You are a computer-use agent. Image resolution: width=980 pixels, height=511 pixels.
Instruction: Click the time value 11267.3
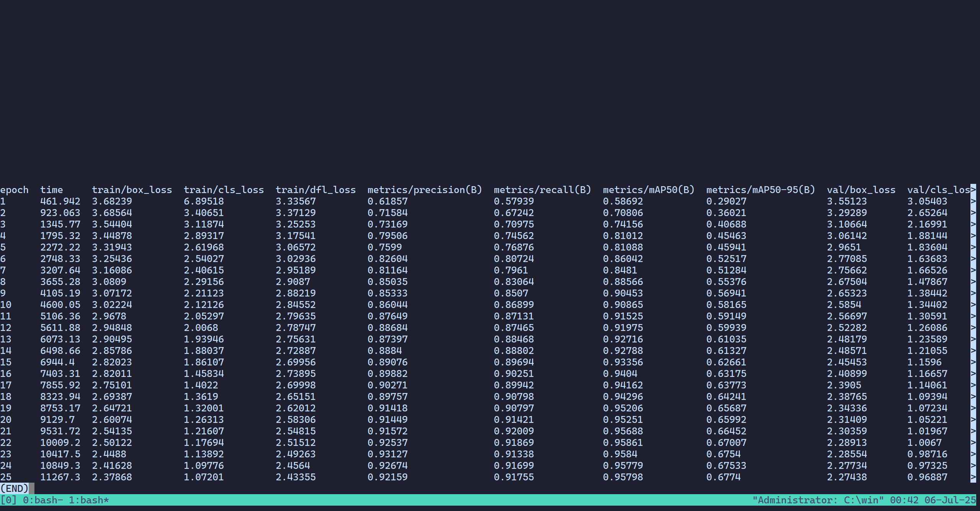[60, 477]
